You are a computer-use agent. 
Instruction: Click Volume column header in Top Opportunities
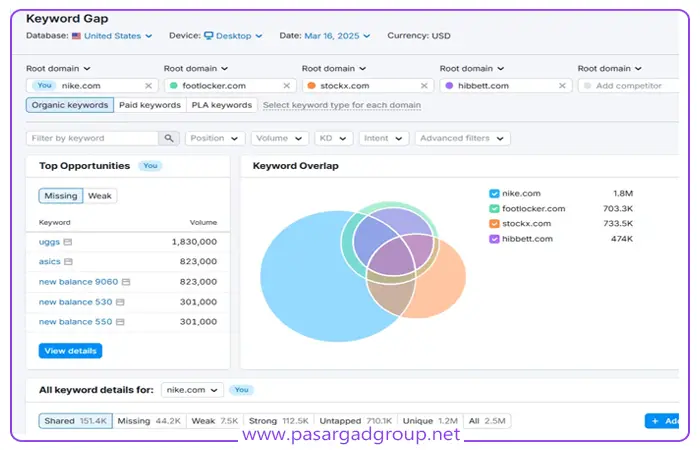[203, 222]
